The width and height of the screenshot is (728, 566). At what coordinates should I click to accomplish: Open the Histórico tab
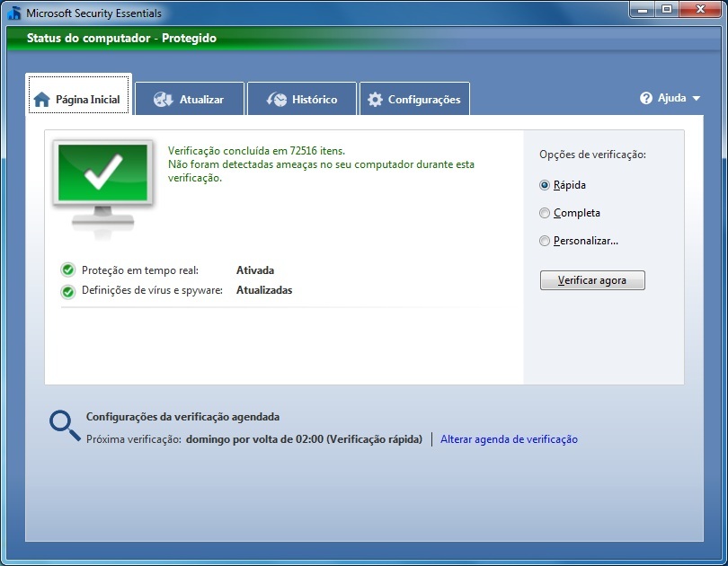302,99
